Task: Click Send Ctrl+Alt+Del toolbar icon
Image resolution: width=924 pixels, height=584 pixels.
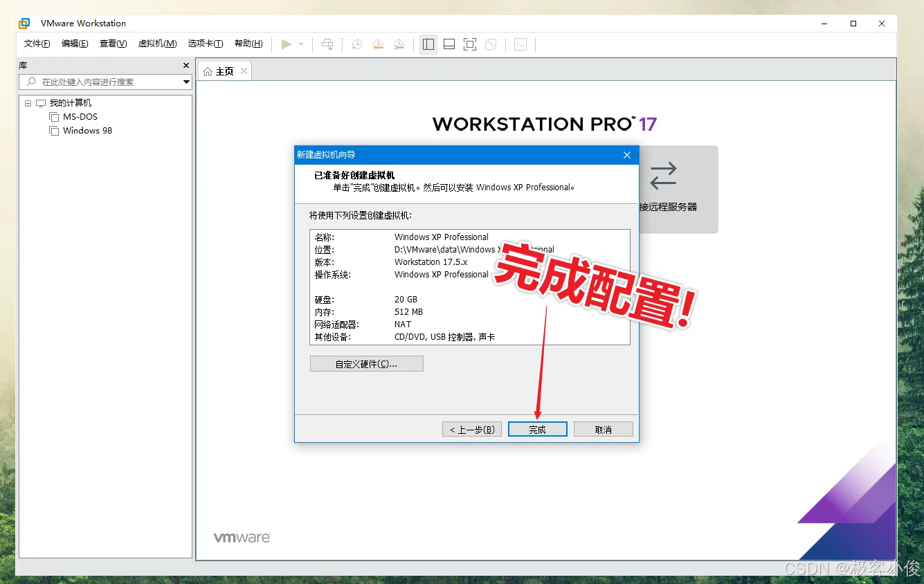Action: pos(327,44)
